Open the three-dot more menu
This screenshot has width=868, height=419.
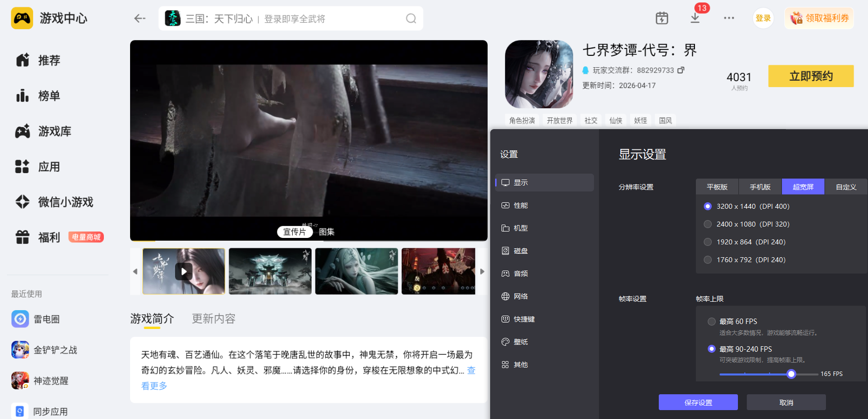(729, 18)
